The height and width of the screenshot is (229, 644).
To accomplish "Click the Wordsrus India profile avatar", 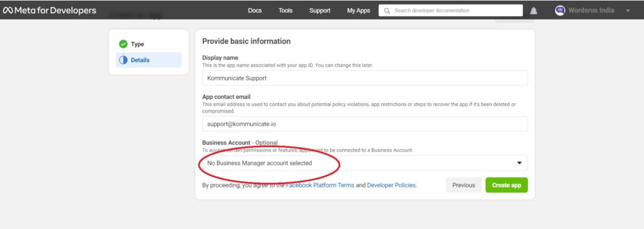I will [x=560, y=10].
